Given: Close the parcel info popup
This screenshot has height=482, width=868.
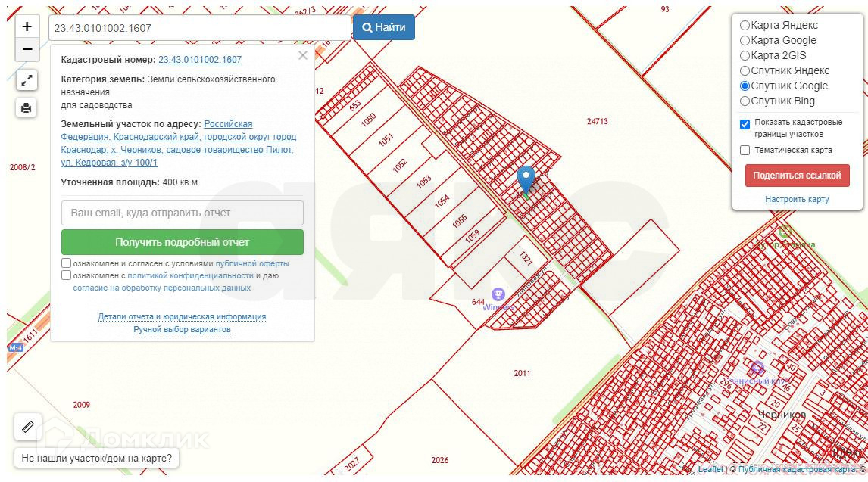Looking at the screenshot, I should pos(303,55).
